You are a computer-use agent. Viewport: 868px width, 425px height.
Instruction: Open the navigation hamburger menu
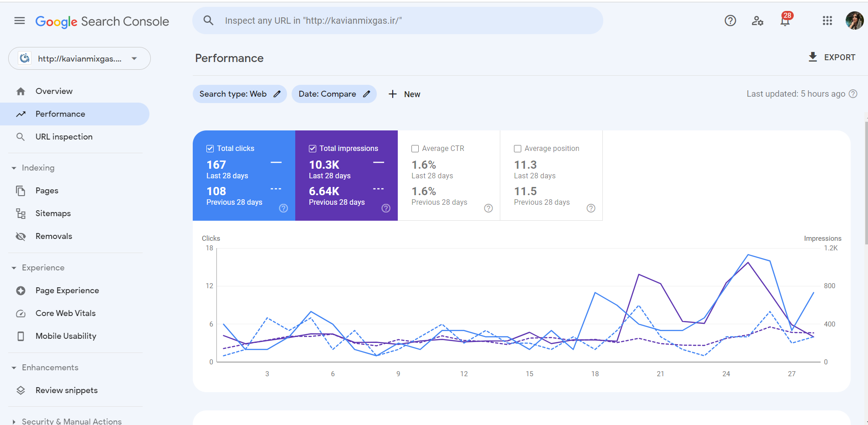pos(19,21)
